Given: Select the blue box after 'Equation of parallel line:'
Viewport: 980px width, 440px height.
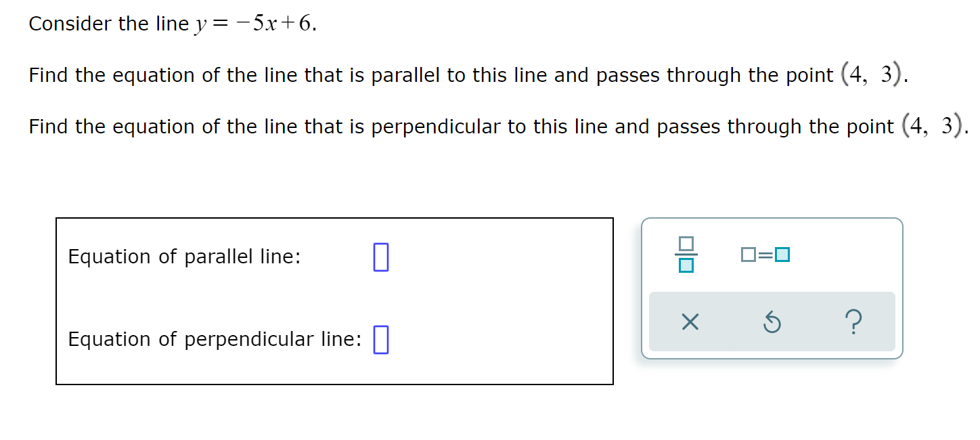Looking at the screenshot, I should (381, 257).
